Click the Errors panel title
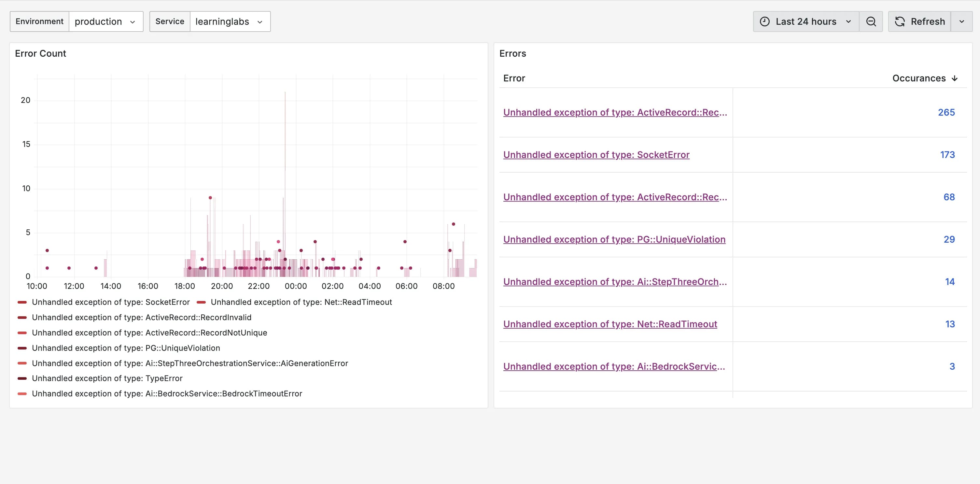 coord(512,54)
